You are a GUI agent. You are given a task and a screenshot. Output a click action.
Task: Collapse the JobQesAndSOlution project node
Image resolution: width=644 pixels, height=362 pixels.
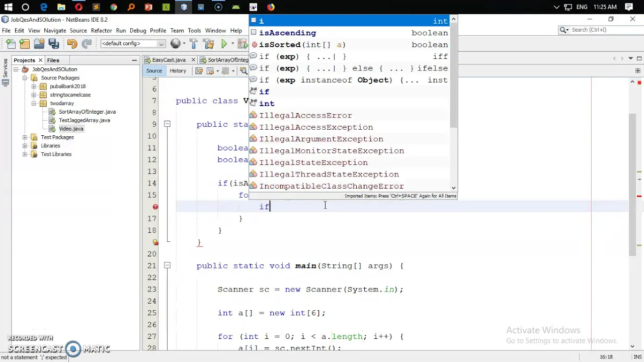tap(16, 69)
